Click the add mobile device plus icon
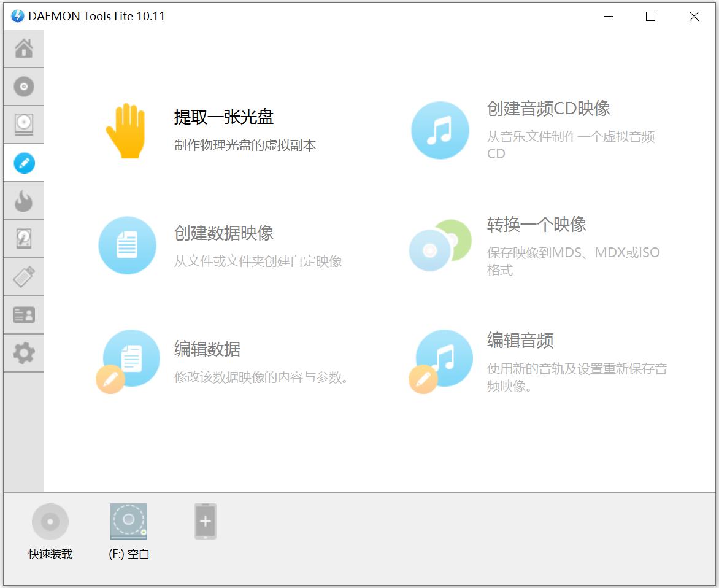719x588 pixels. click(206, 521)
